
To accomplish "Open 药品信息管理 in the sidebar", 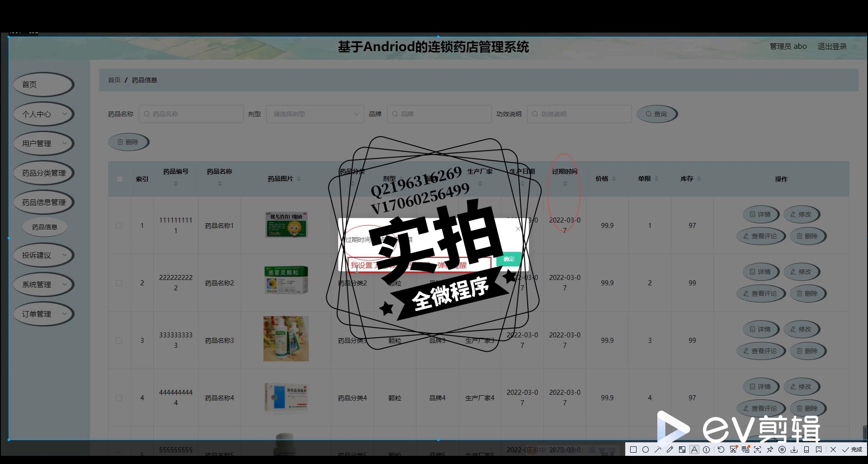I will [x=43, y=202].
